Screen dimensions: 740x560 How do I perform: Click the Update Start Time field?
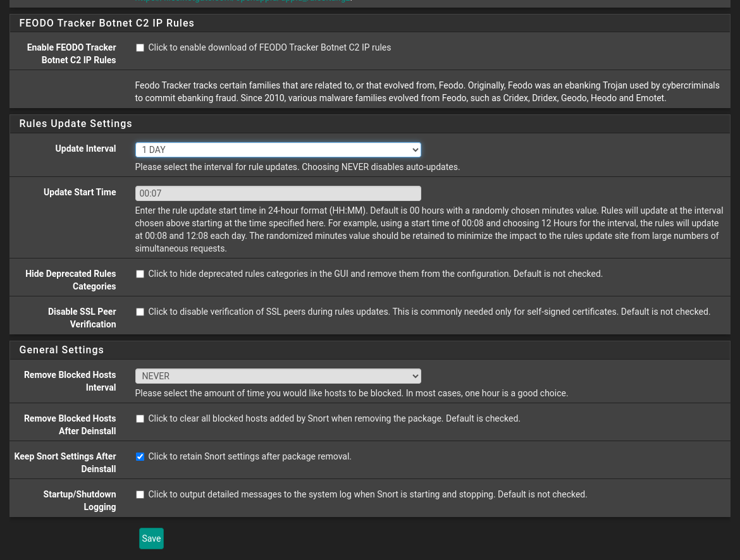coord(278,193)
